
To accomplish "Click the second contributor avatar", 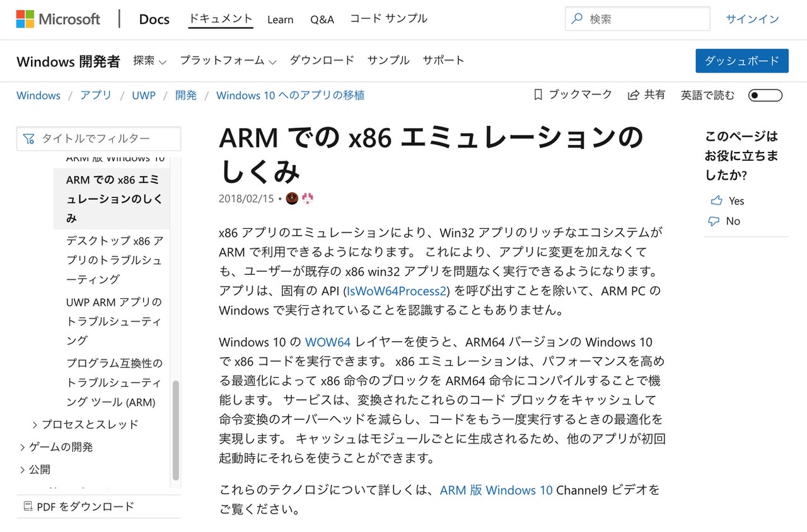I will (308, 199).
